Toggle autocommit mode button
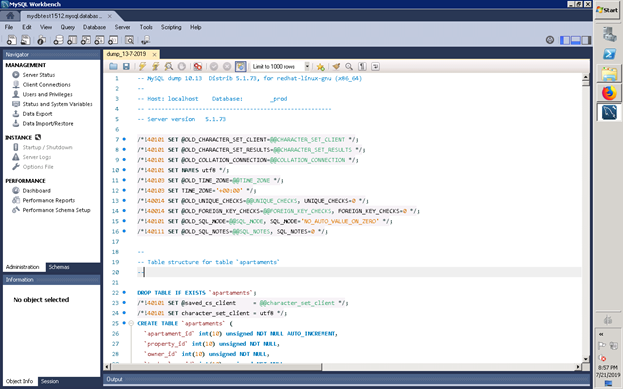The height and width of the screenshot is (389, 623). click(x=240, y=66)
